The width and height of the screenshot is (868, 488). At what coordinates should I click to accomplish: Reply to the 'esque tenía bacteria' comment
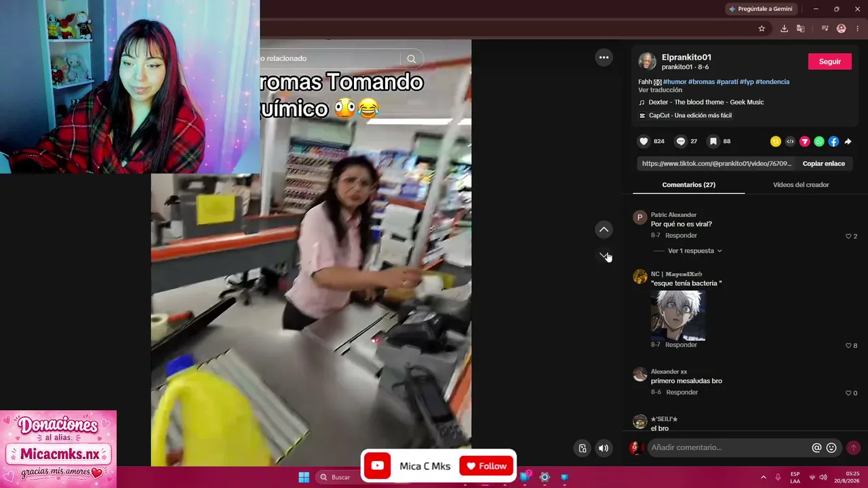[681, 345]
